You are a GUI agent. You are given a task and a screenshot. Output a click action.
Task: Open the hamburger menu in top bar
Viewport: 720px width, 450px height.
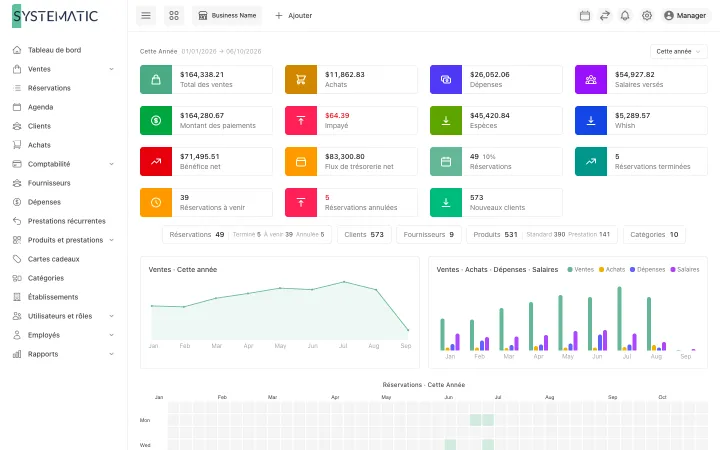[146, 16]
